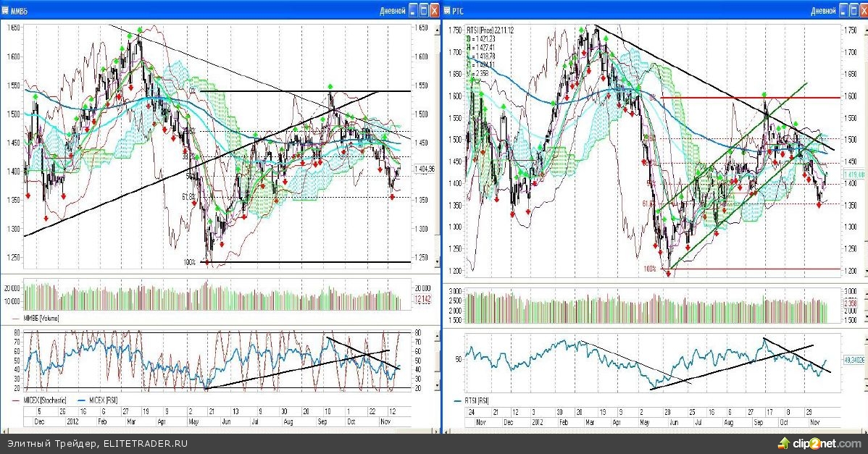Select the MMBB [Volume] legend entry
The width and height of the screenshot is (868, 454).
tap(42, 318)
